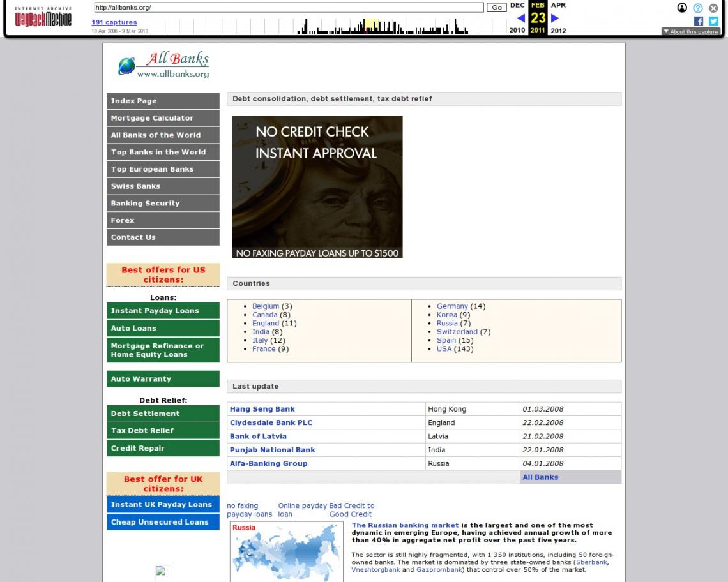This screenshot has width=728, height=582.
Task: Close the Wayback toolbar
Action: [713, 8]
